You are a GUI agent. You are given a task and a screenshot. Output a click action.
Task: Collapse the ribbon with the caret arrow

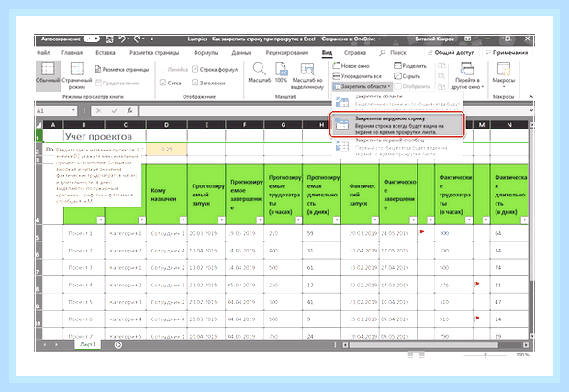point(530,97)
